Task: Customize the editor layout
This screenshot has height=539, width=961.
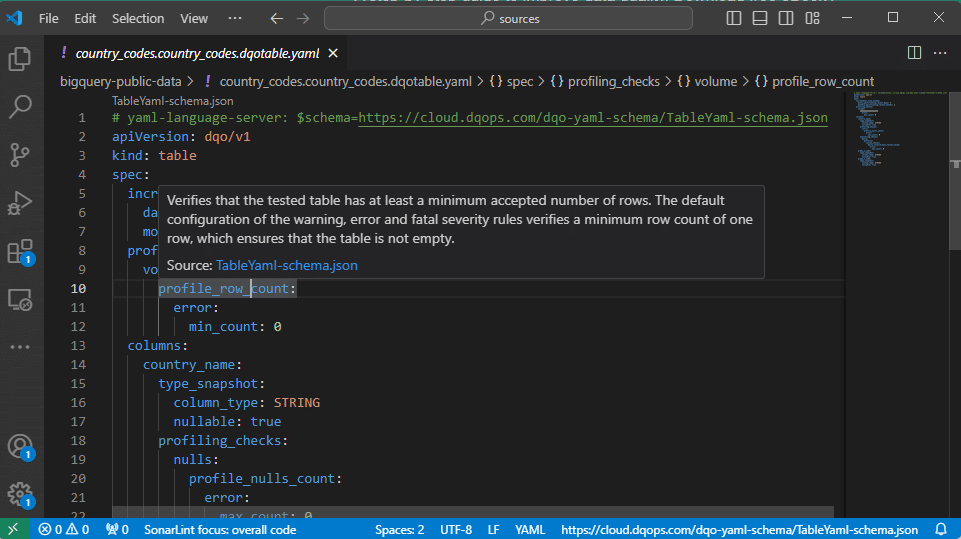Action: [813, 18]
